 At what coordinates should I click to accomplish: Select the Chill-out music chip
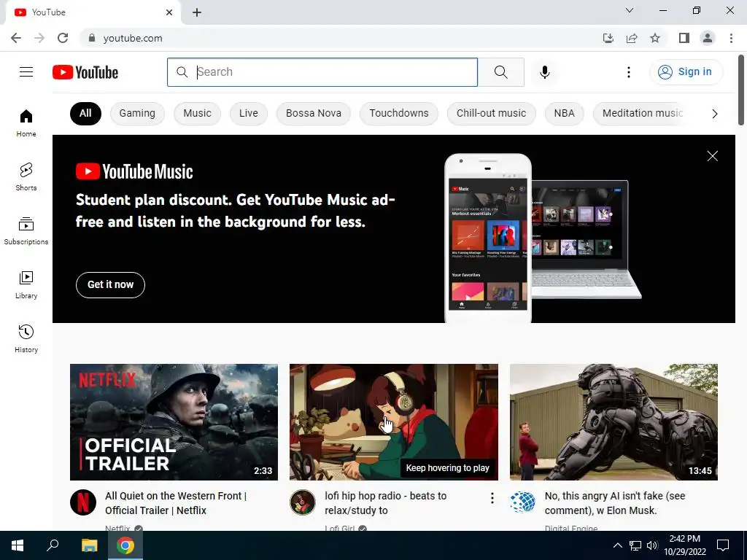(x=491, y=113)
